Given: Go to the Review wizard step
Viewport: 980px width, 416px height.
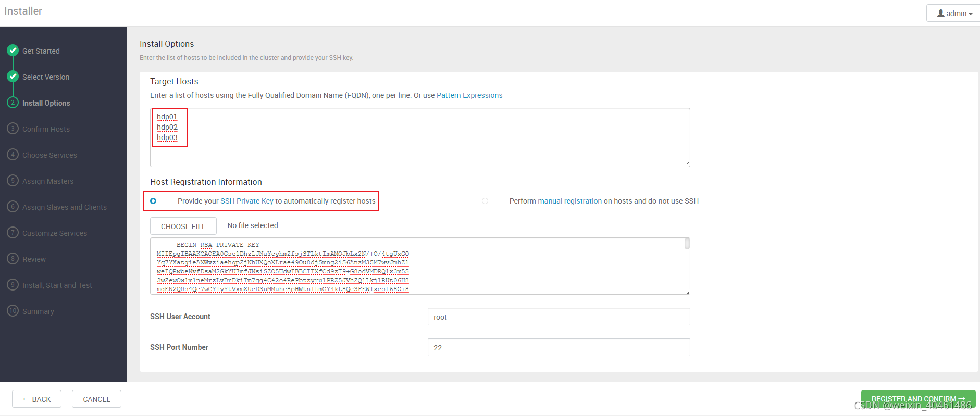Looking at the screenshot, I should tap(34, 259).
